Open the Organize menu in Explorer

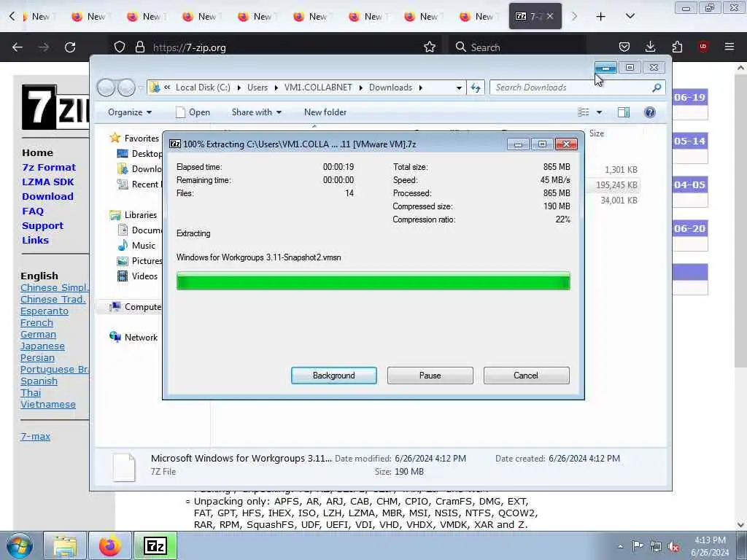coord(130,112)
